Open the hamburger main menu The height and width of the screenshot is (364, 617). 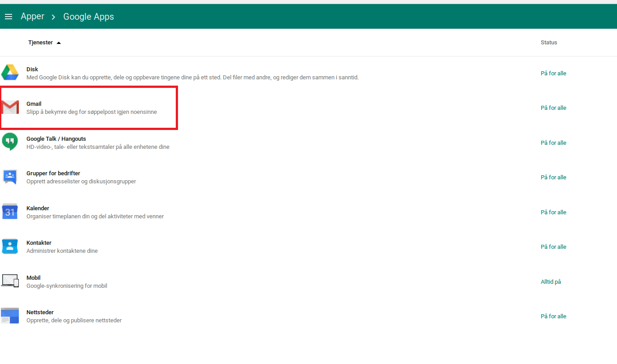click(8, 17)
